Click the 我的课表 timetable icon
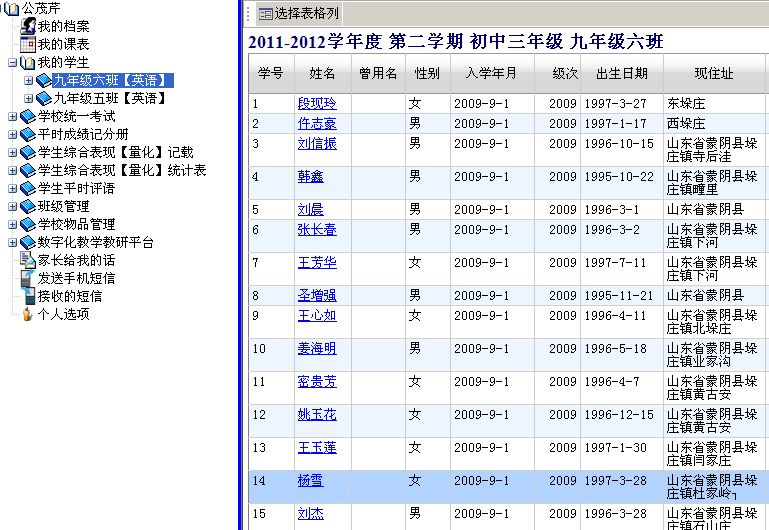The image size is (769, 530). 28,45
